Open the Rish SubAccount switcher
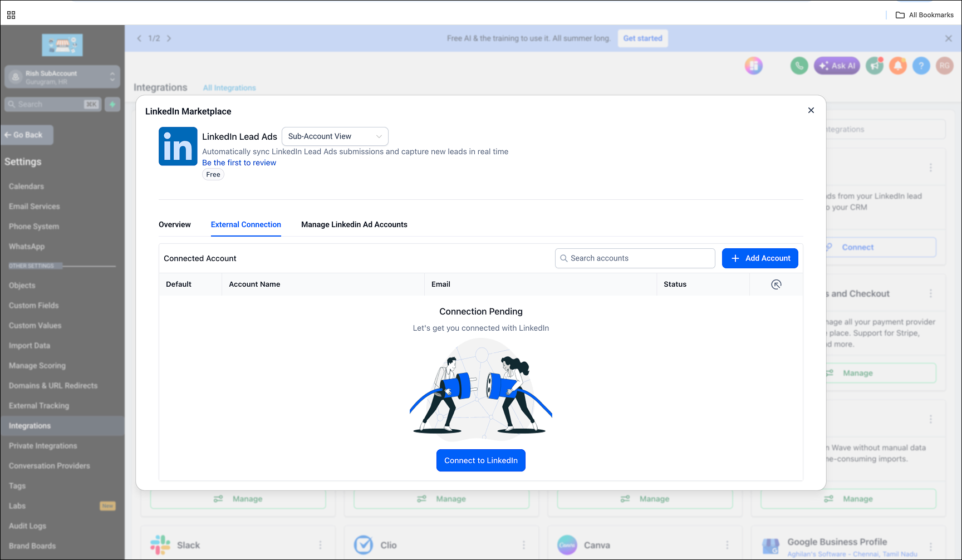This screenshot has width=962, height=560. [62, 77]
